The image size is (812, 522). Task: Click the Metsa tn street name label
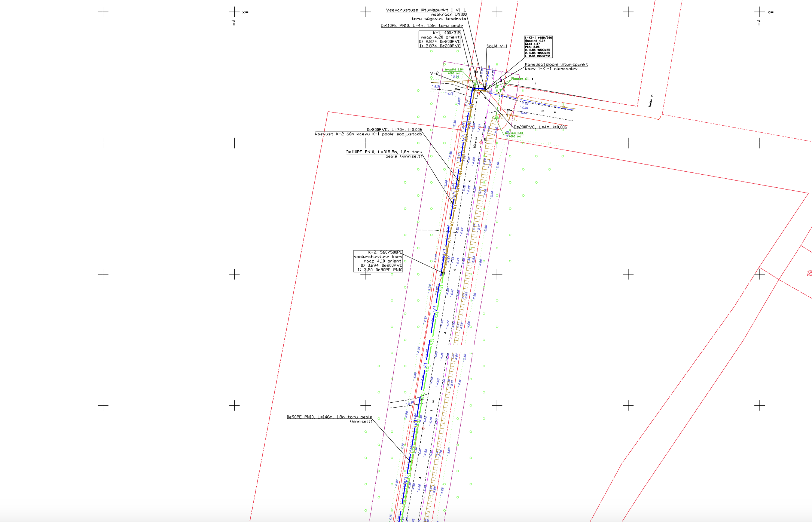click(651, 101)
